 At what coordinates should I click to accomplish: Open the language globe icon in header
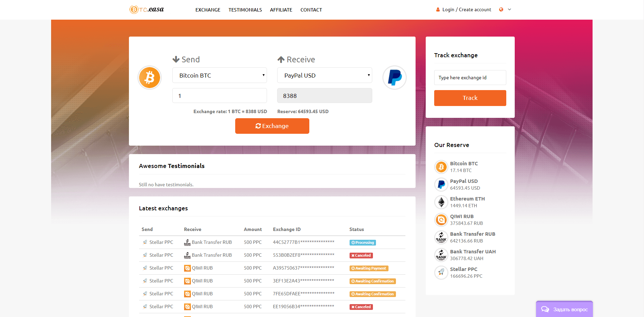501,9
